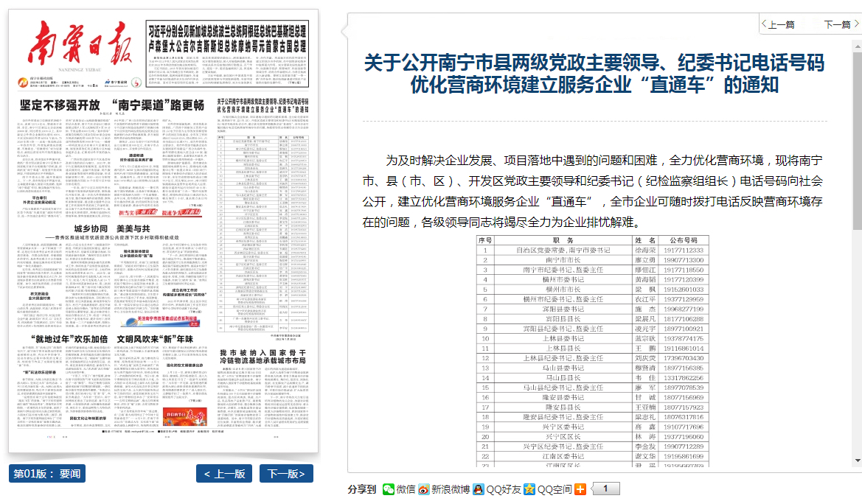Click the table cell 隆安县委书记
Screen dimensions: 862x504
[x=563, y=397]
